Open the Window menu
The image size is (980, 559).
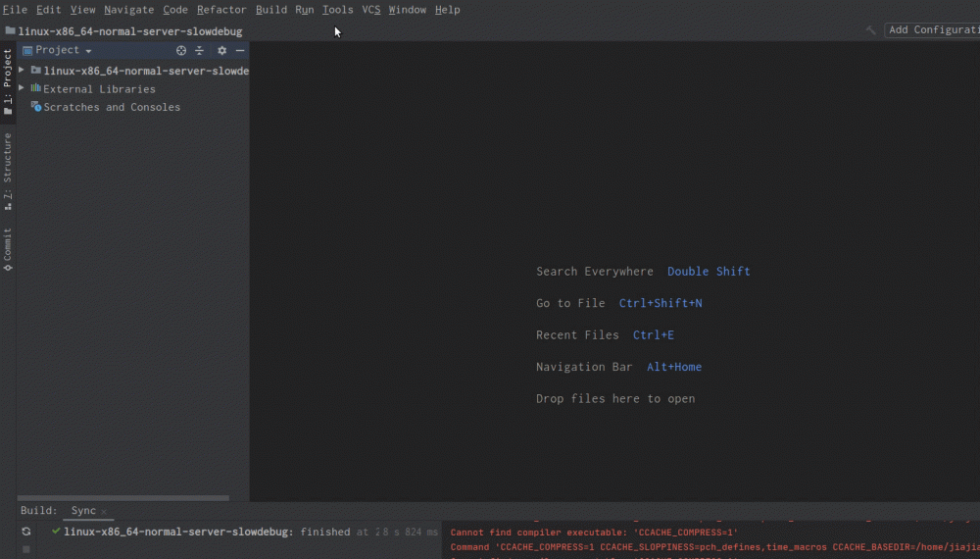point(408,10)
